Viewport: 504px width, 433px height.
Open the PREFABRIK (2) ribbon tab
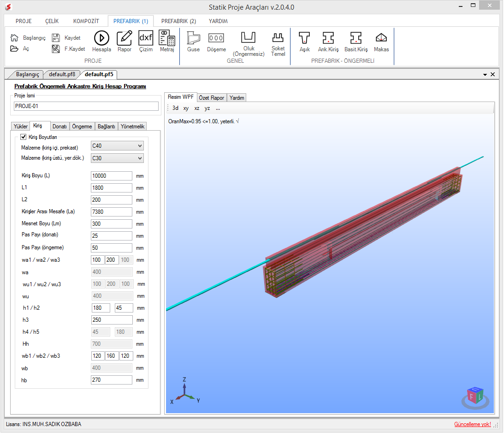(x=179, y=21)
